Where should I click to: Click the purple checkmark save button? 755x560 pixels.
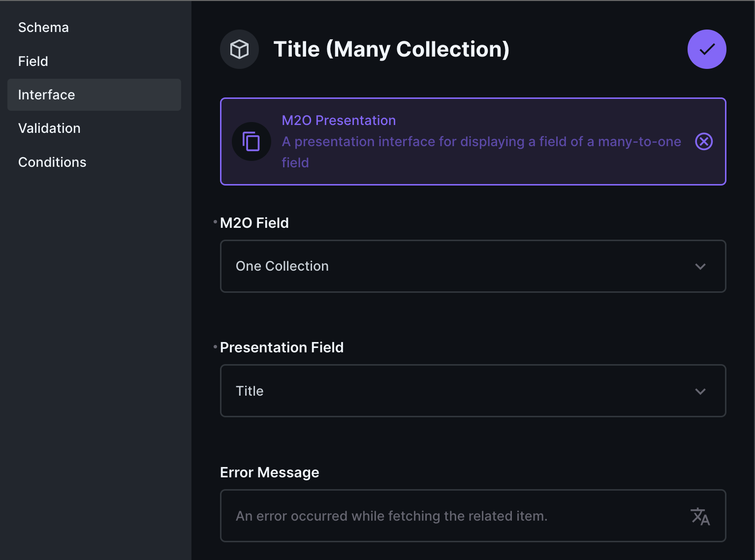[x=706, y=49]
